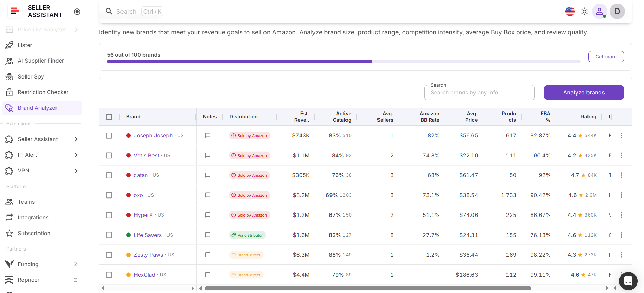Screen dimensions: 644x293
Task: Open the Vet's Best brand link
Action: (x=146, y=155)
